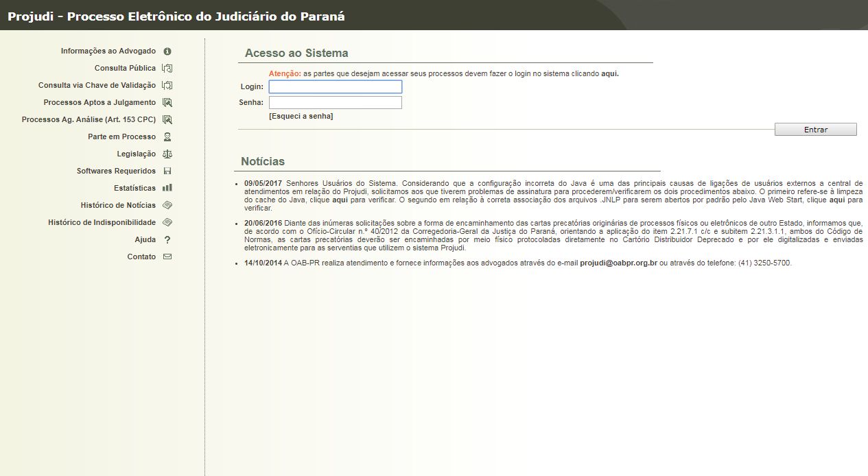
Task: Click the Notícias section heading
Action: (263, 162)
